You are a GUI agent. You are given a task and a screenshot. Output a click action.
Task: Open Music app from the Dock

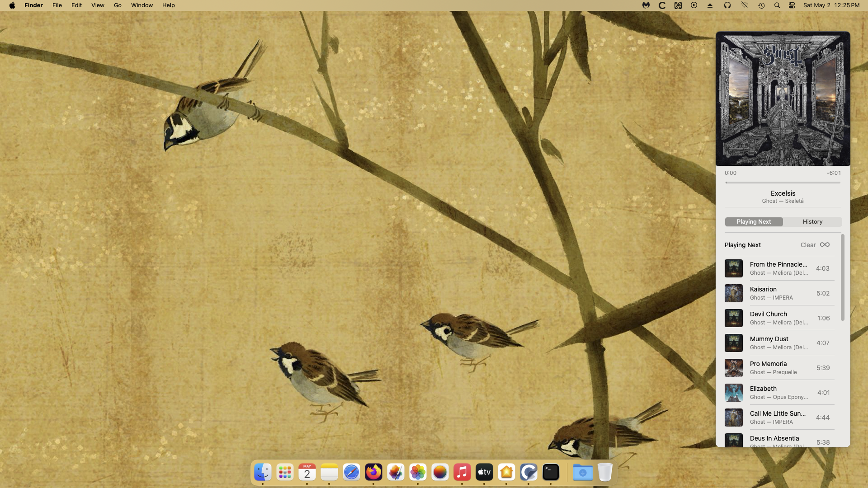[462, 473]
